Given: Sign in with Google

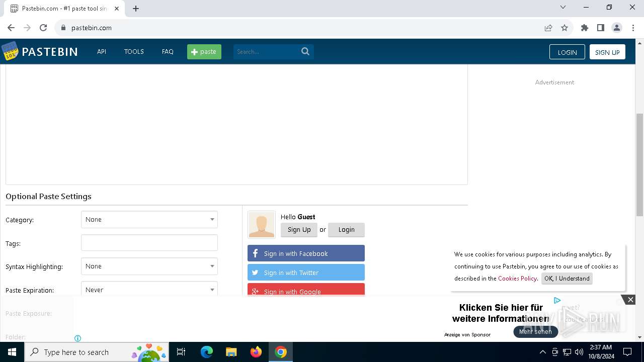Looking at the screenshot, I should click(x=306, y=290).
